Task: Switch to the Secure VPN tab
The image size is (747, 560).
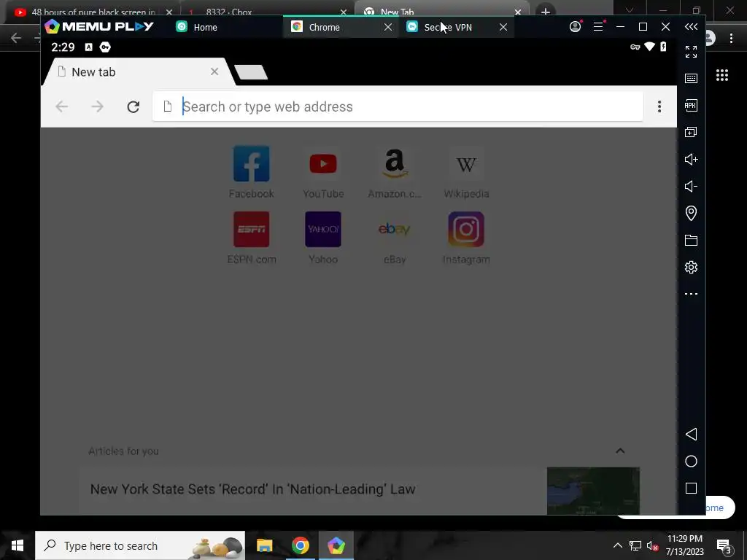Action: click(x=448, y=27)
